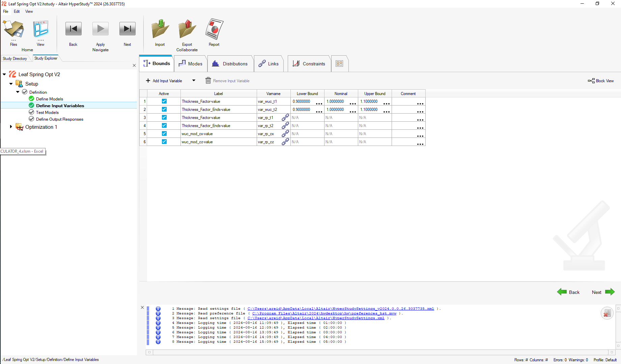Uncheck Active for var_rp_t1
Screen dimensions: 621x364
click(x=164, y=117)
